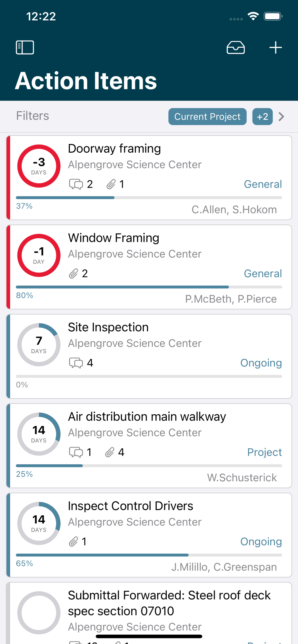This screenshot has height=644, width=298.
Task: Open the sidebar panel icon
Action: click(25, 48)
